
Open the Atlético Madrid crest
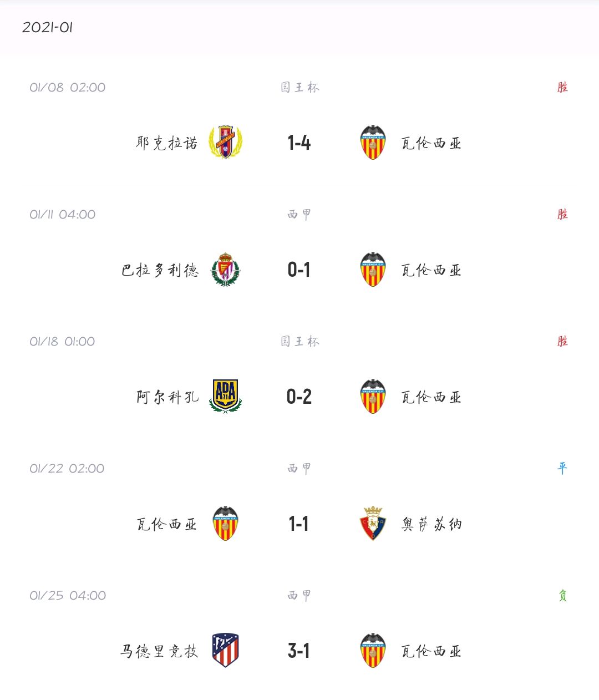point(225,650)
